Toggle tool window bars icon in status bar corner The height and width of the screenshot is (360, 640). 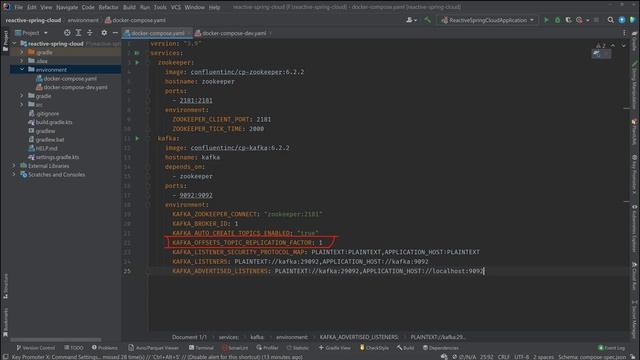pyautogui.click(x=5, y=356)
